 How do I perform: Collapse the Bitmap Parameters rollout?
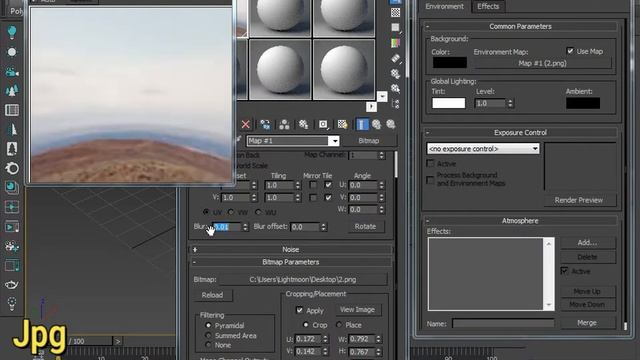tap(291, 262)
